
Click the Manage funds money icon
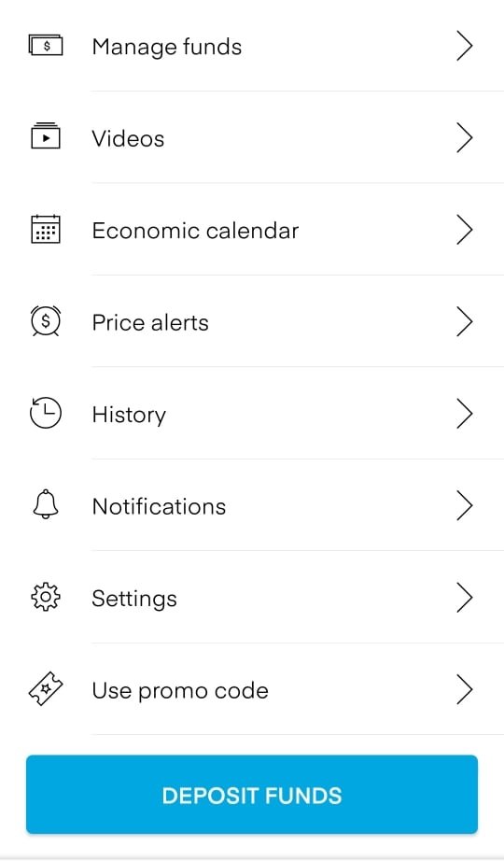46,46
